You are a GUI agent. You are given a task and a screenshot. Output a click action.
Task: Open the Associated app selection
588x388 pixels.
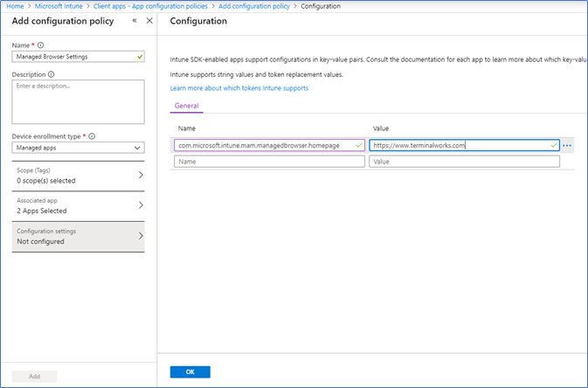click(x=78, y=205)
